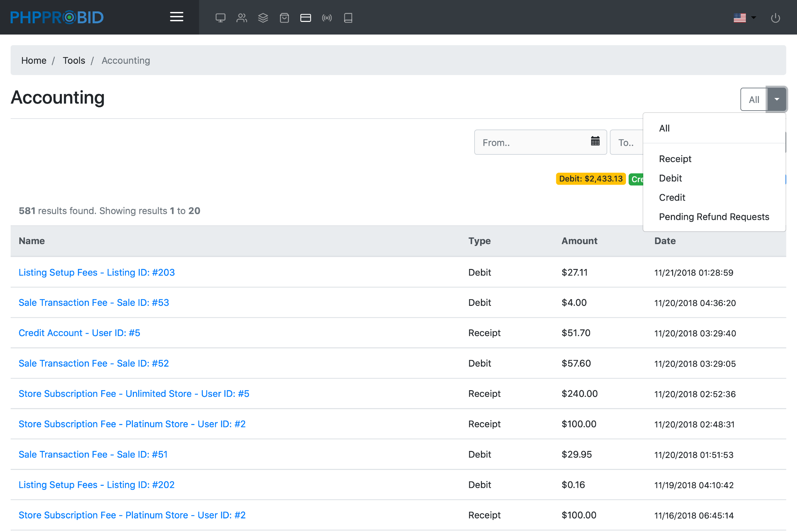The image size is (797, 532).
Task: Toggle the All filter dropdown arrow
Action: pyautogui.click(x=777, y=99)
